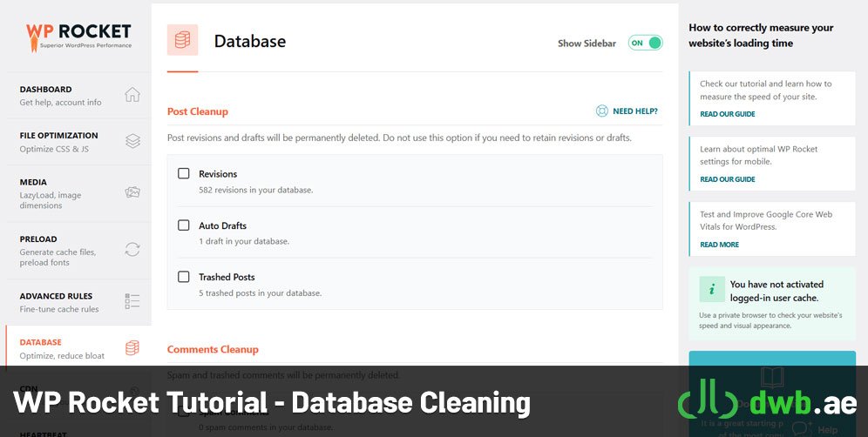This screenshot has height=437, width=868.
Task: Click the Media images icon
Action: 132,192
